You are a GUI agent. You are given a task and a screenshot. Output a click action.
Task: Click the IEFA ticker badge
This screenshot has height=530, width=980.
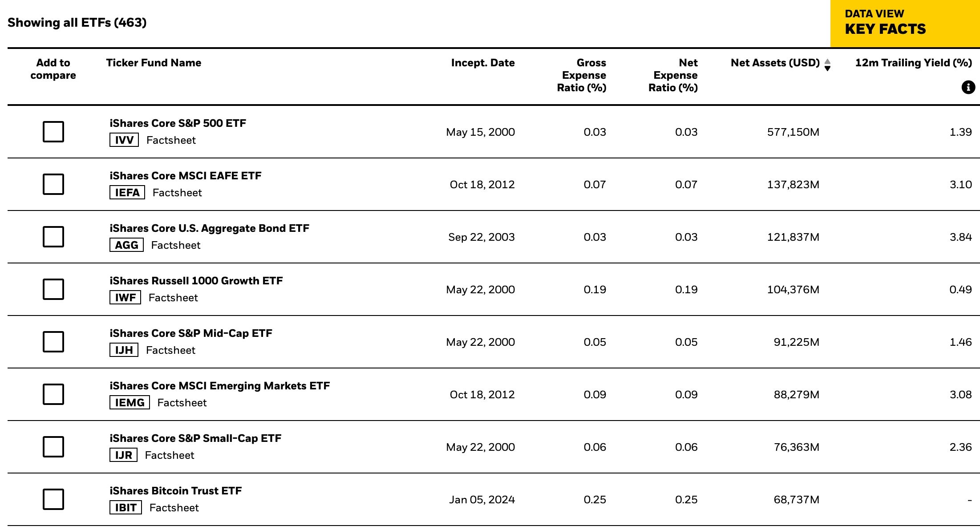[127, 193]
